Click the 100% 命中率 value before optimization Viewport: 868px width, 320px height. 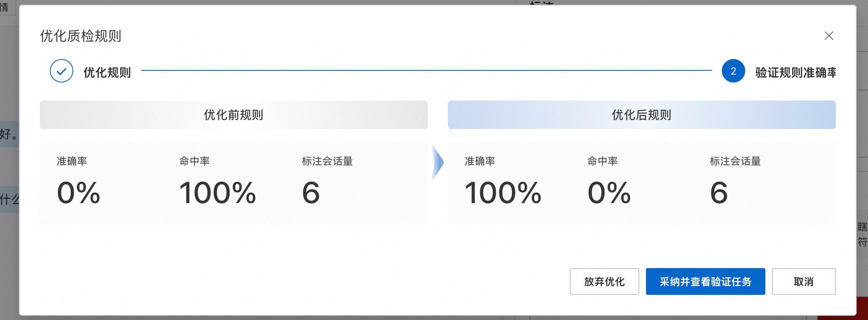pyautogui.click(x=217, y=193)
